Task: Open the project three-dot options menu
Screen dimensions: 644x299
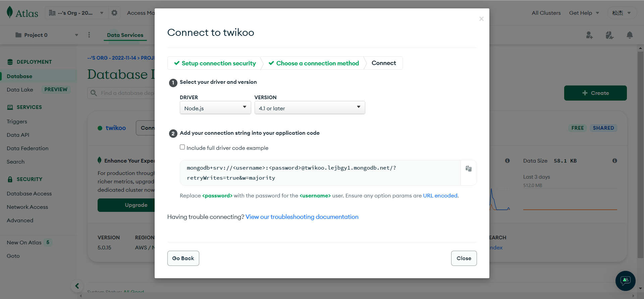Action: [x=89, y=35]
